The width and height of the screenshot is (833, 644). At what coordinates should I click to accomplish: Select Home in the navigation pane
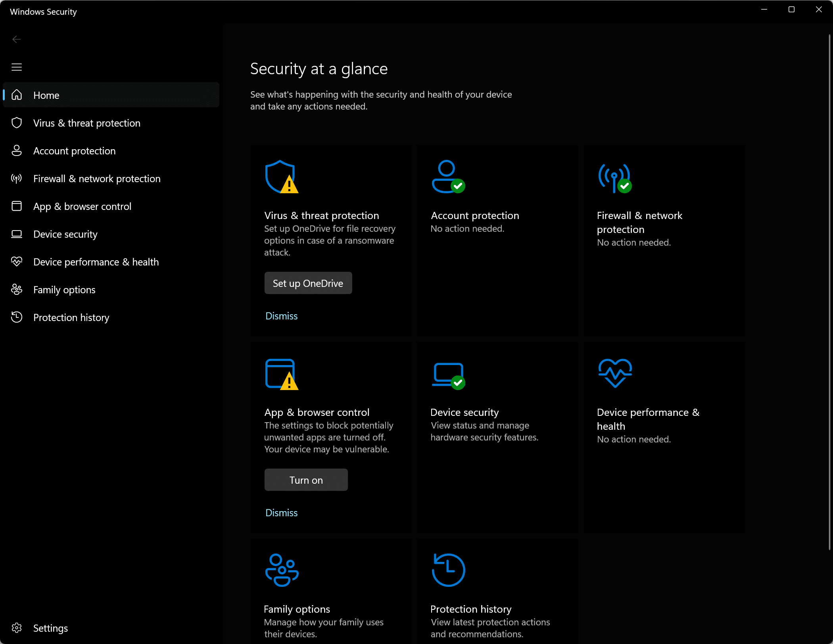click(x=111, y=95)
